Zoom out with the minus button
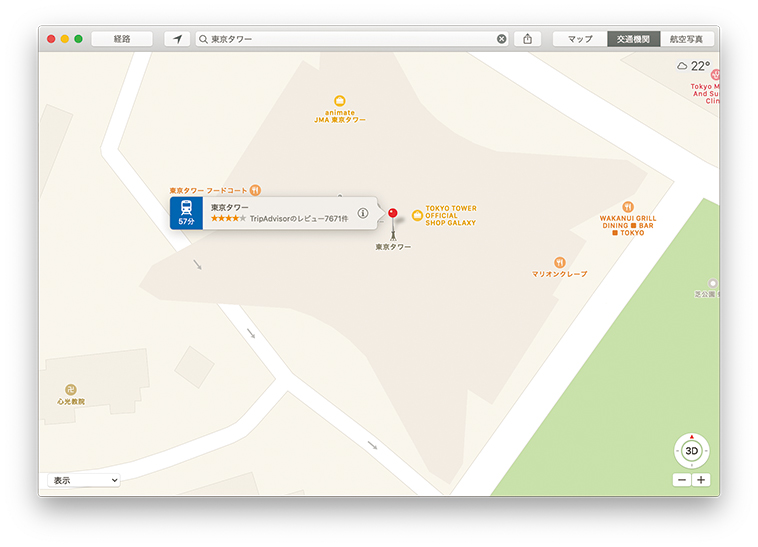 pyautogui.click(x=681, y=480)
